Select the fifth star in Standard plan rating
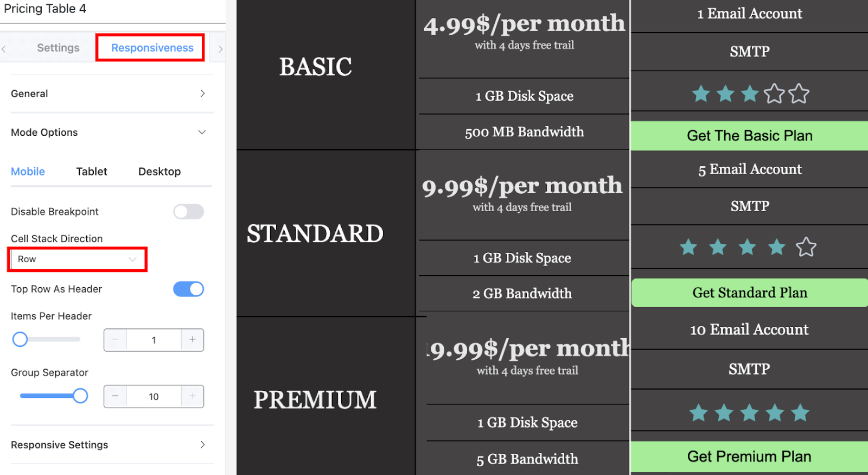This screenshot has height=475, width=868. pos(806,247)
